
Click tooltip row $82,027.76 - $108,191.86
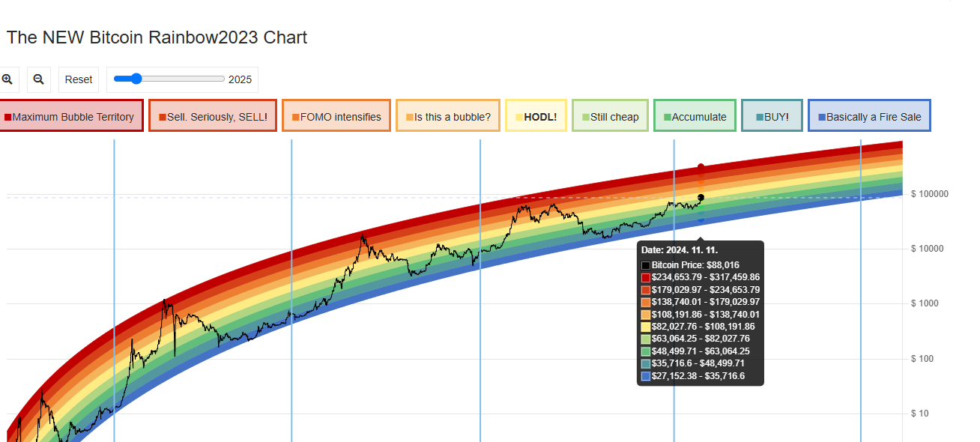click(x=698, y=327)
